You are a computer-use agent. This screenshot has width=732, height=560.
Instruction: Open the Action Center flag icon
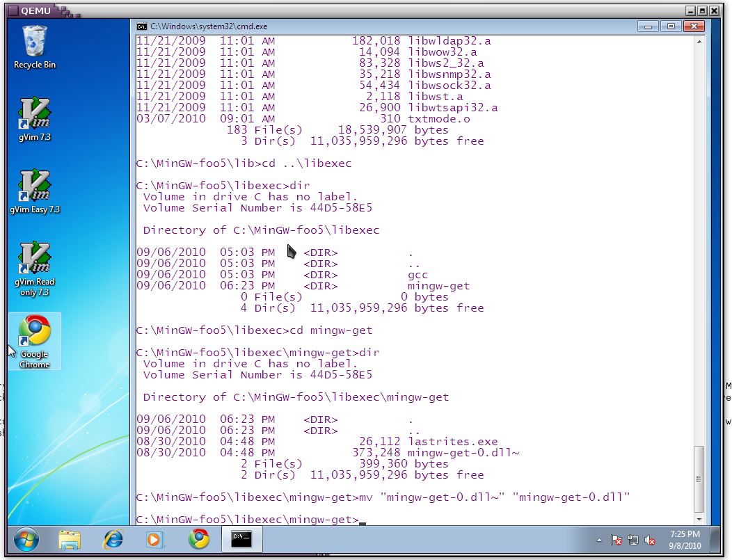616,540
